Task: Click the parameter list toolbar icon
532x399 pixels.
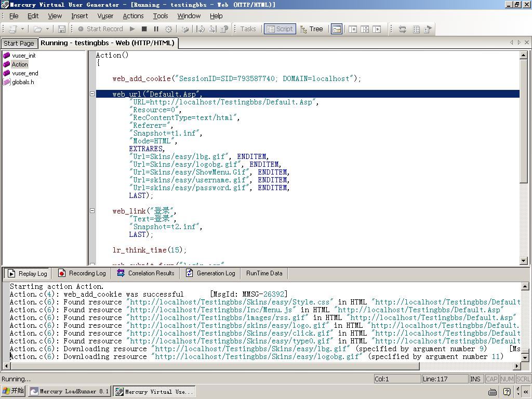Action: click(416, 29)
